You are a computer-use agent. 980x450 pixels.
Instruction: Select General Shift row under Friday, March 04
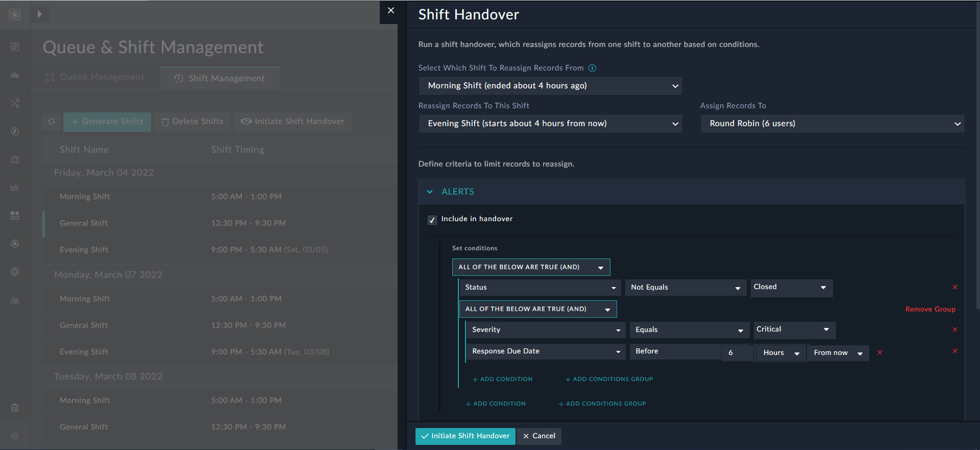tap(220, 224)
